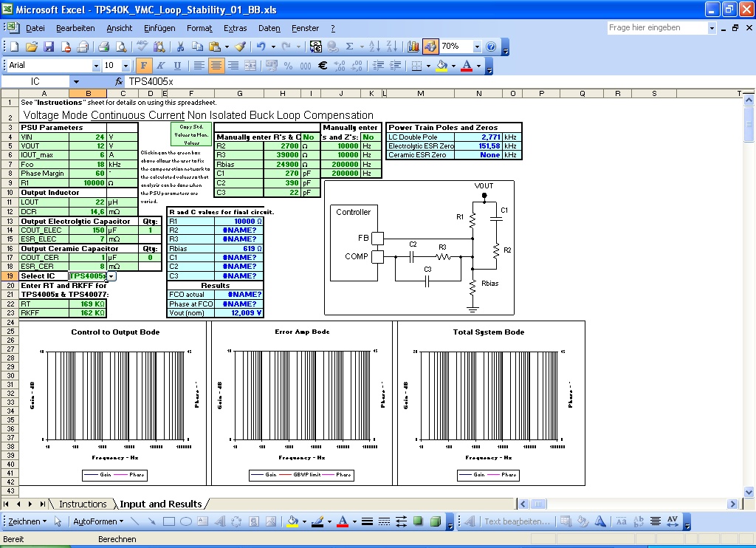Toggle the Select Objects arrow pointer
The height and width of the screenshot is (548, 756).
click(x=58, y=521)
